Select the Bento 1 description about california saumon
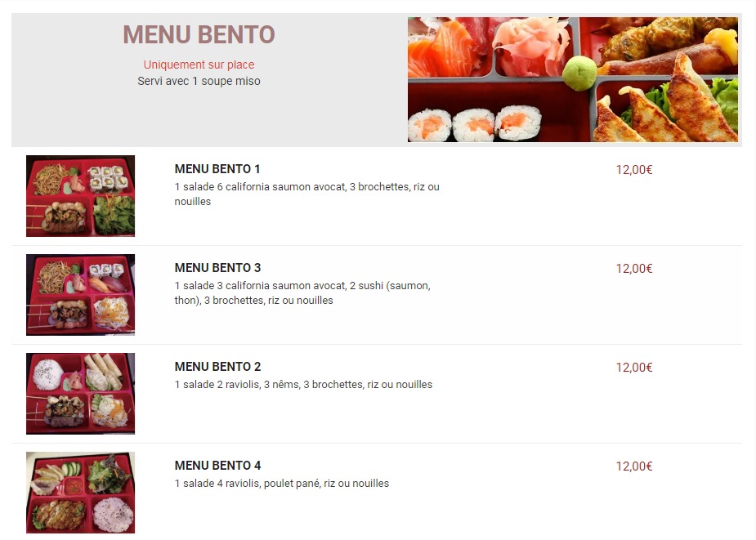The height and width of the screenshot is (540, 756). coord(306,194)
